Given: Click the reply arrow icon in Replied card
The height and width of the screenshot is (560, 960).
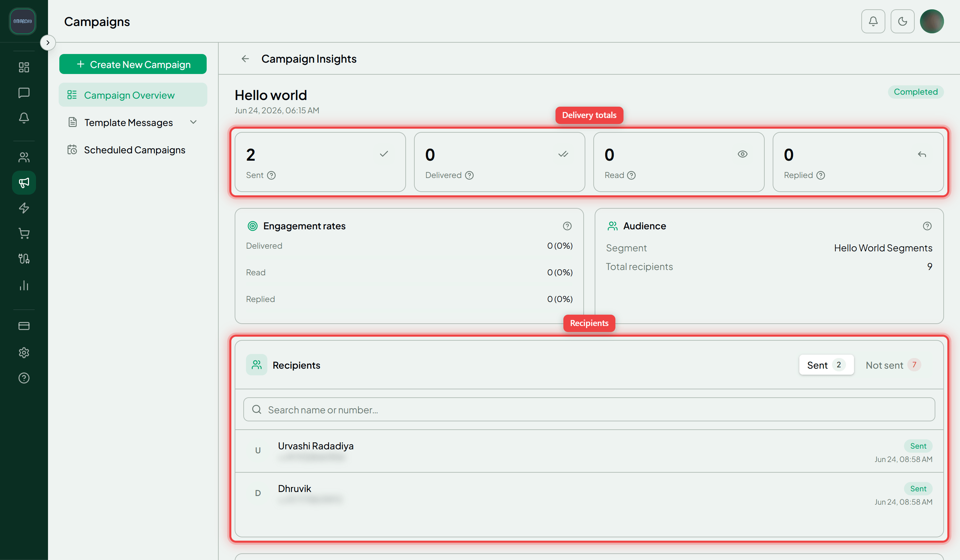Looking at the screenshot, I should click(x=922, y=154).
